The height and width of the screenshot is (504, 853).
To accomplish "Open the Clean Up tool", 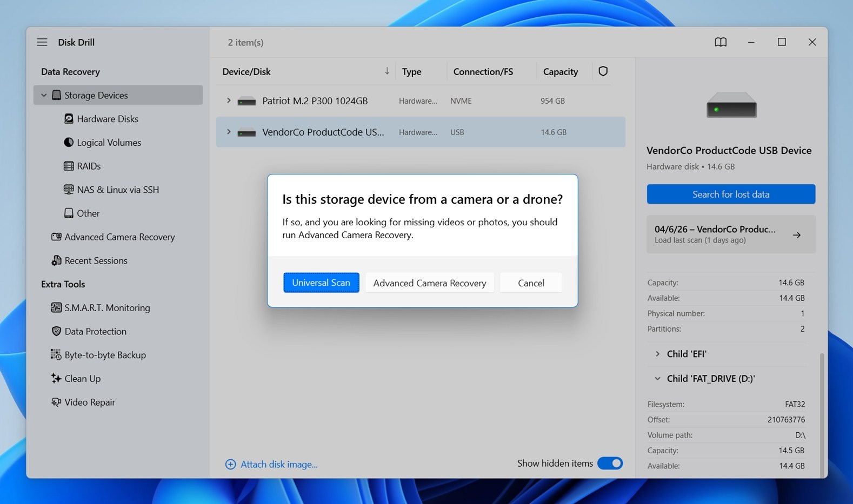I will pyautogui.click(x=82, y=379).
